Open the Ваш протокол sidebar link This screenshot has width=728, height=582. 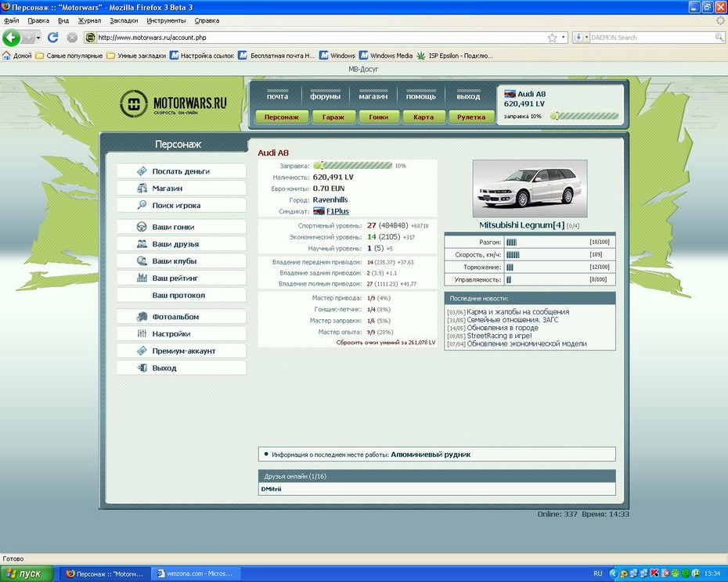(x=178, y=295)
